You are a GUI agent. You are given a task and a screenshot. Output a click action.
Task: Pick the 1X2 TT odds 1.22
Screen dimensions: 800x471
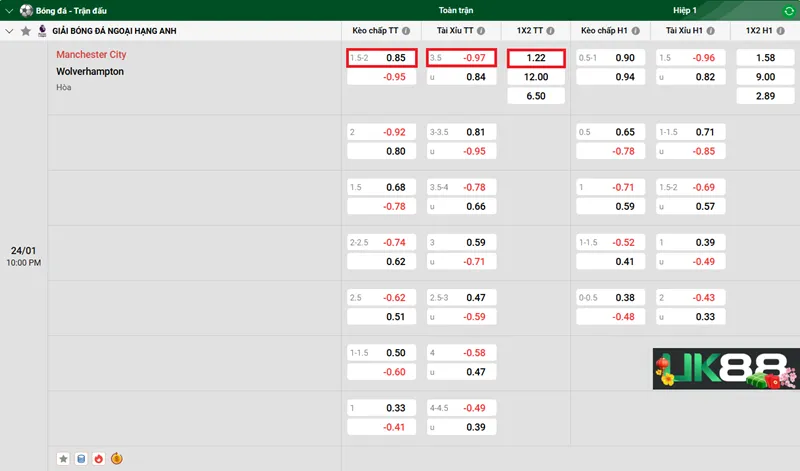536,58
